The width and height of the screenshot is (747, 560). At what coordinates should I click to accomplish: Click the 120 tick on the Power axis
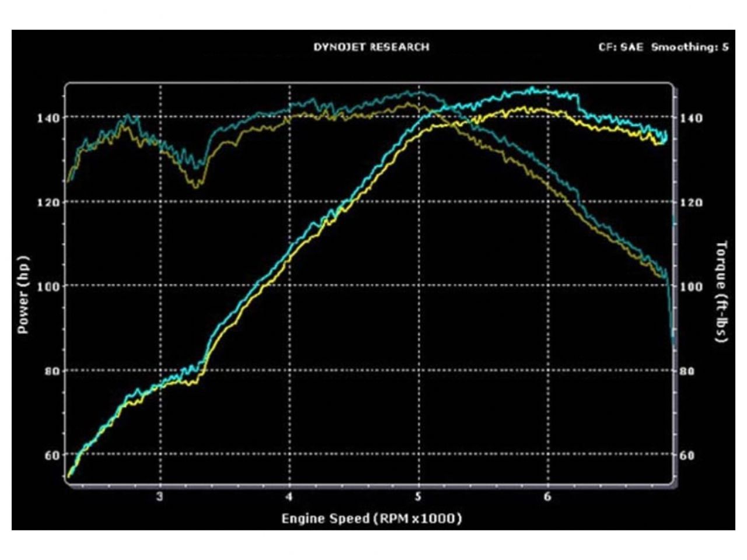48,202
